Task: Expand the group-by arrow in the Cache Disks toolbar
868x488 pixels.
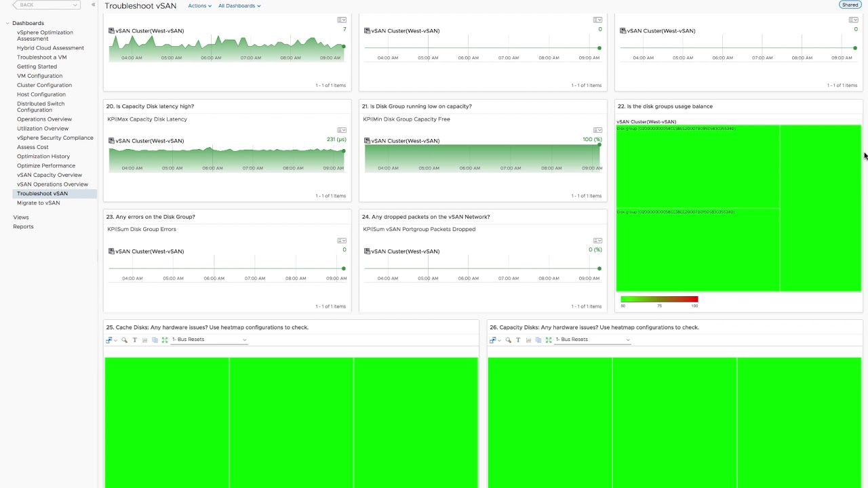Action: (x=115, y=340)
